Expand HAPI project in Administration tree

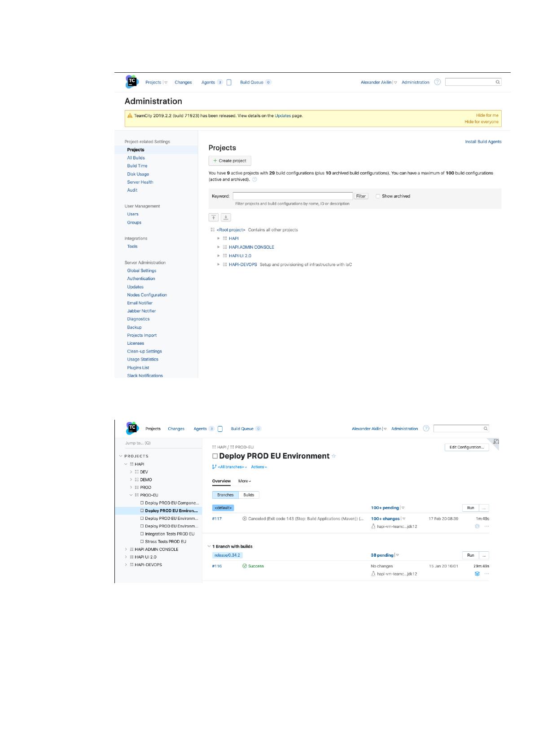[219, 238]
